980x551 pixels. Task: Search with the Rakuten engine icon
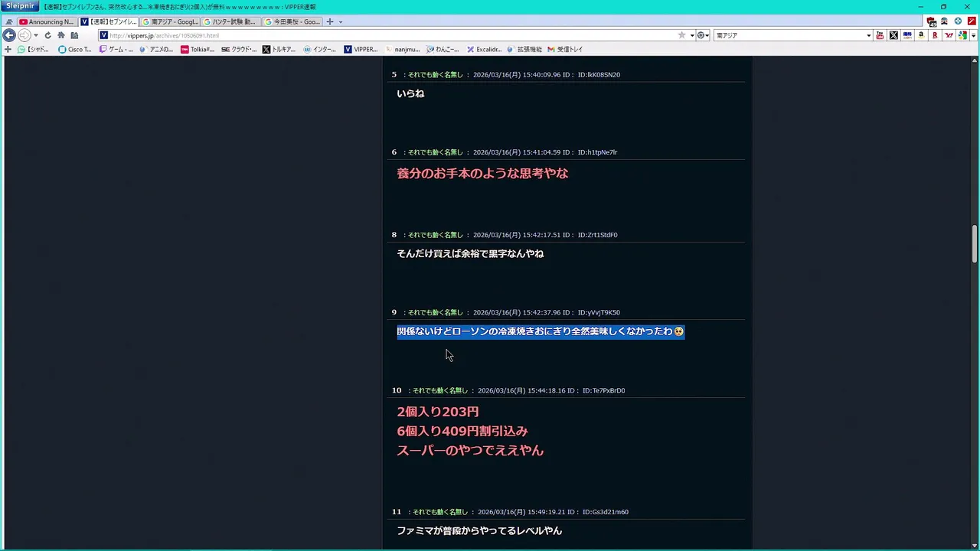click(x=935, y=35)
